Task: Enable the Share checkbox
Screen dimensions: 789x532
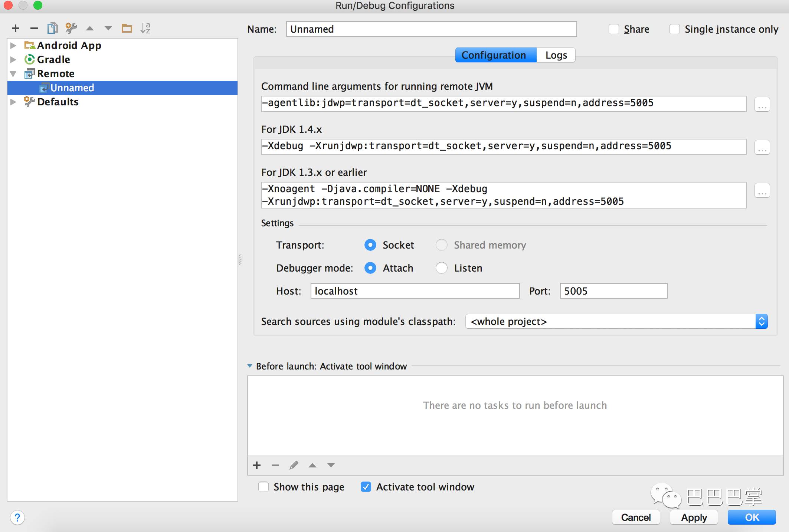Action: (x=614, y=29)
